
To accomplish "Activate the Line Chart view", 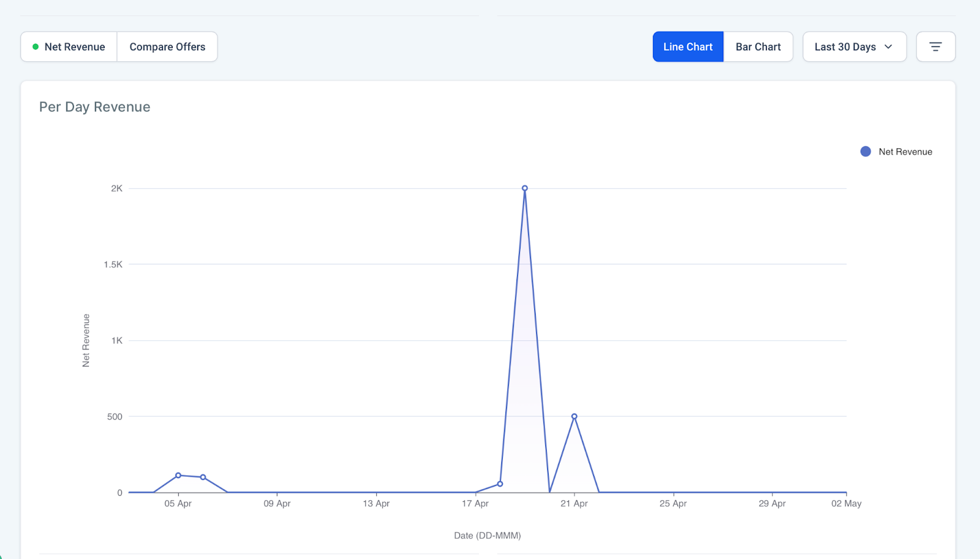I will pyautogui.click(x=688, y=47).
